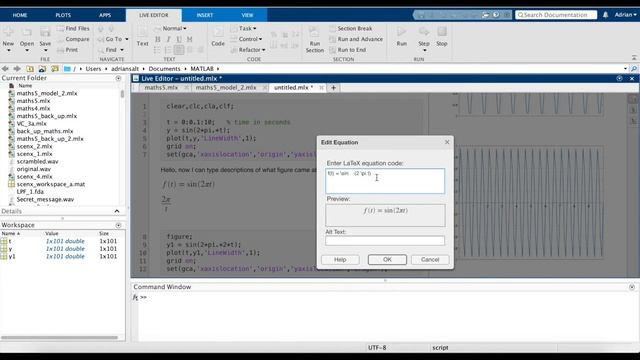Close the Edit Equation dialog

447,142
